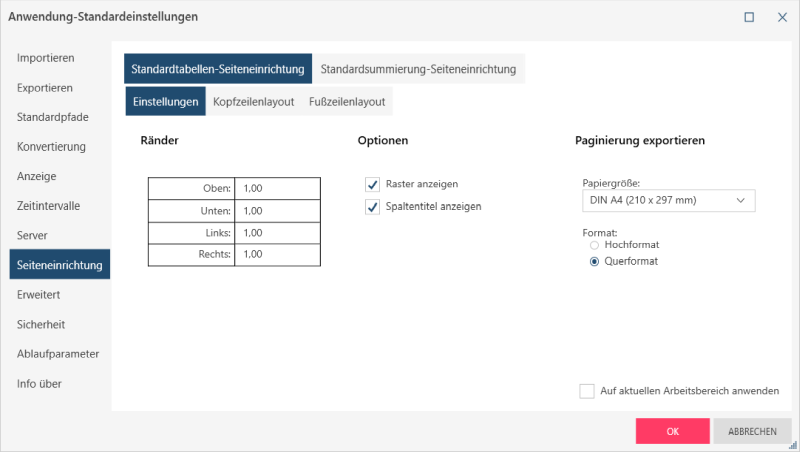Uncheck Spaltentitel anzeigen checkbox
Image resolution: width=800 pixels, height=452 pixels.
tap(372, 207)
